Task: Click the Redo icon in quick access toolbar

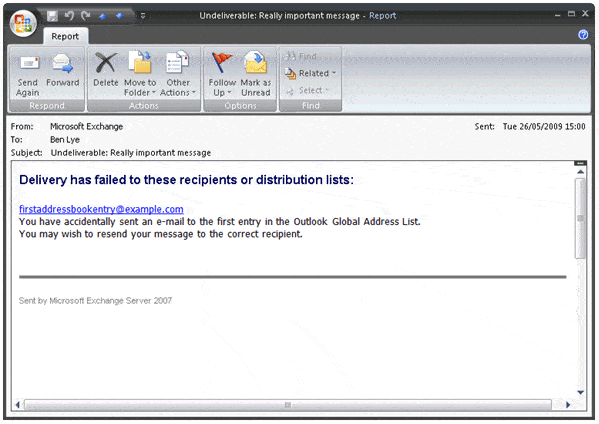Action: coord(86,16)
